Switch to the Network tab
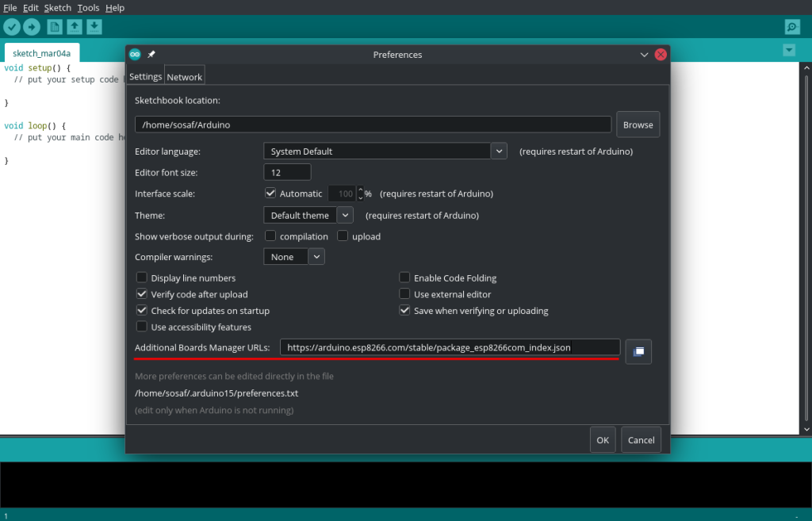Viewport: 812px width, 521px height. tap(184, 77)
